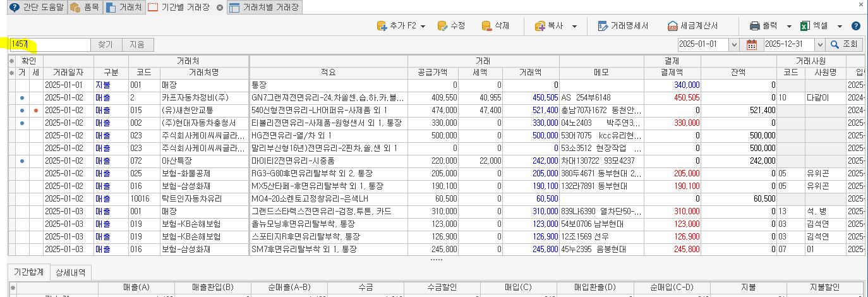This screenshot has width=868, height=297.
Task: Switch to the 거래처별 거래장 tab
Action: 264,8
